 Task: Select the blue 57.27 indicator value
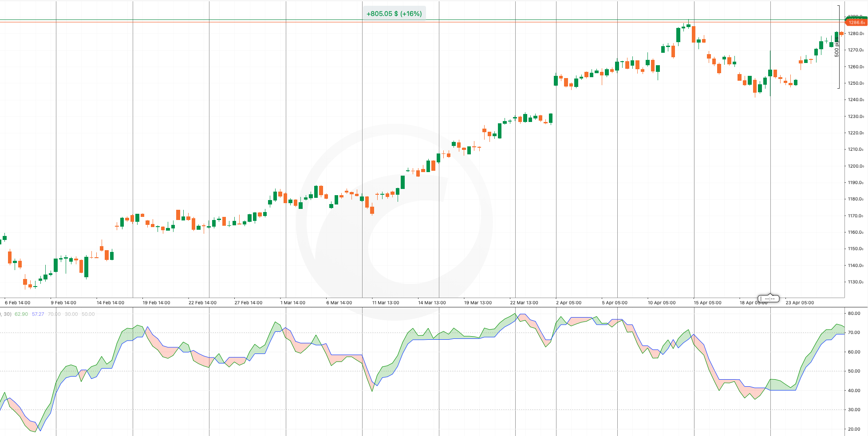point(38,314)
